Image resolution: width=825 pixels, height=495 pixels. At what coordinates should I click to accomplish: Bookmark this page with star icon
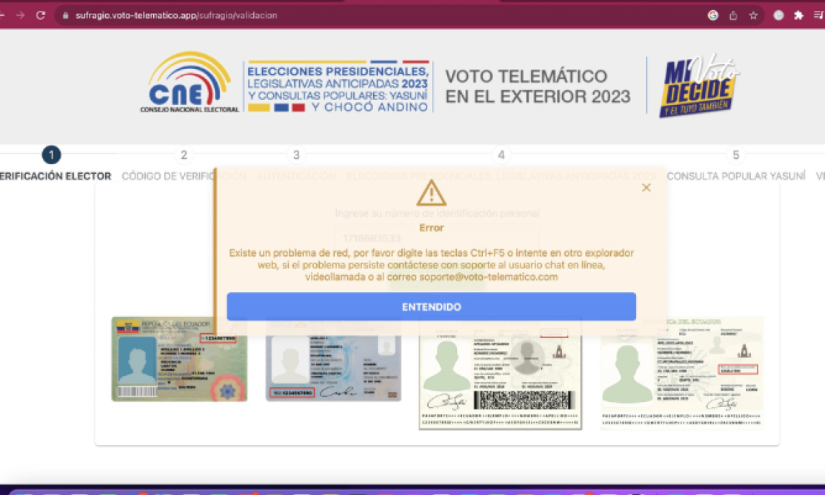point(753,15)
